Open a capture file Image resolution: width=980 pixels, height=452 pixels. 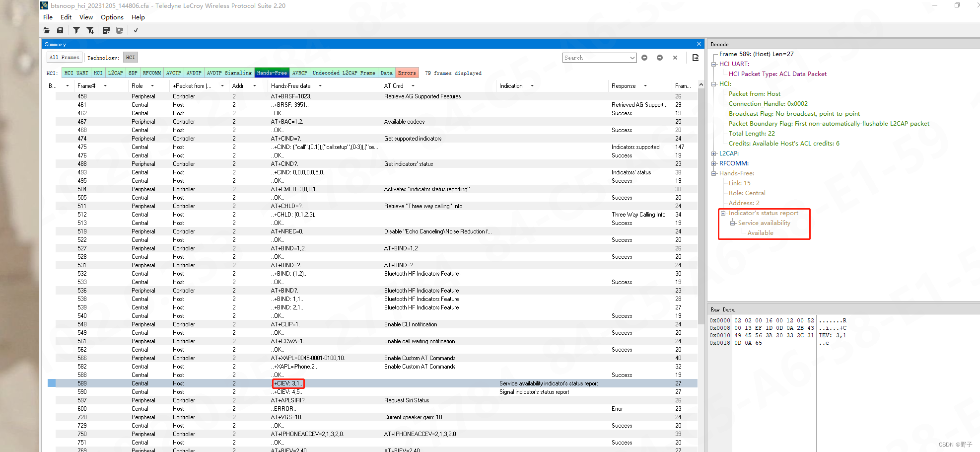pos(46,30)
